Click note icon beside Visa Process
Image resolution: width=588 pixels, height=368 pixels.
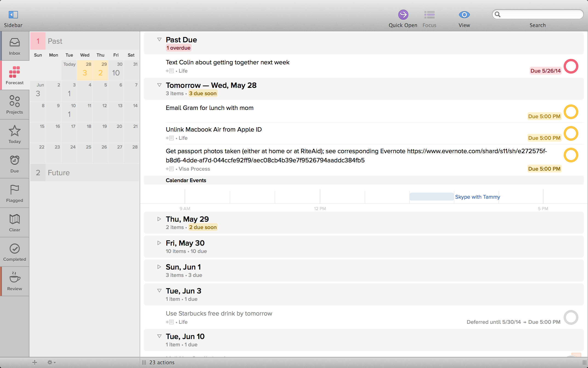point(170,169)
